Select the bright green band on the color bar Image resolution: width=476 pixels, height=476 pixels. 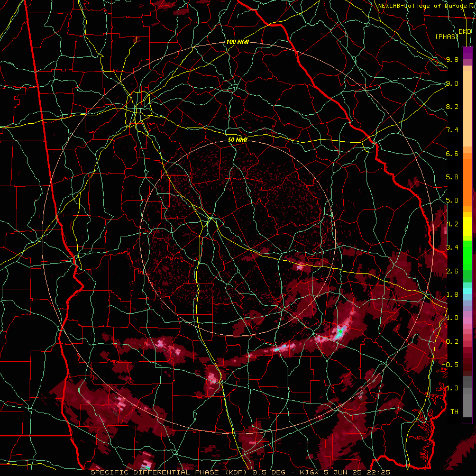[467, 255]
